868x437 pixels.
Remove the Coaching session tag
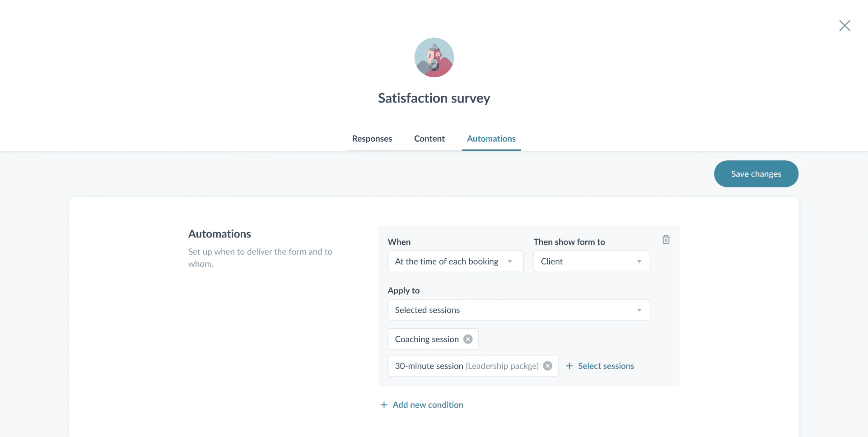[x=468, y=339]
